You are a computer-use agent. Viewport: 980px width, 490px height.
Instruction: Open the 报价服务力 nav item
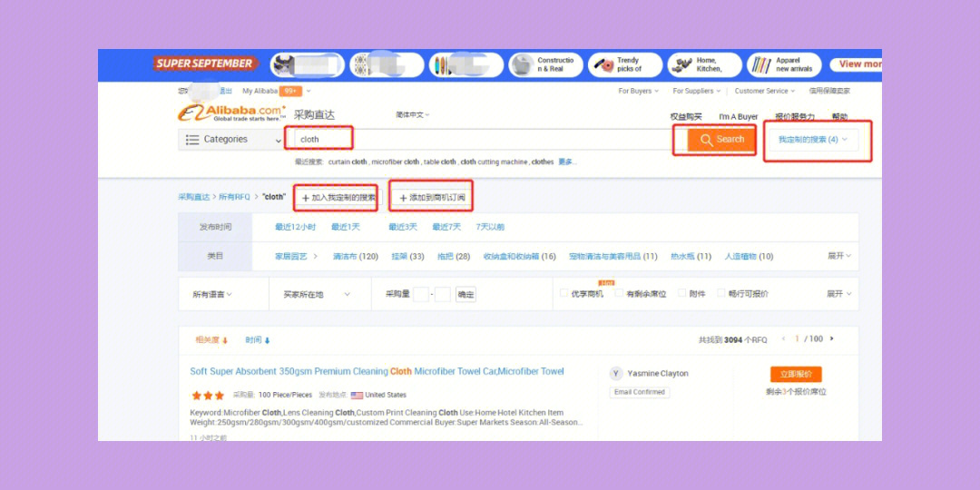point(795,117)
